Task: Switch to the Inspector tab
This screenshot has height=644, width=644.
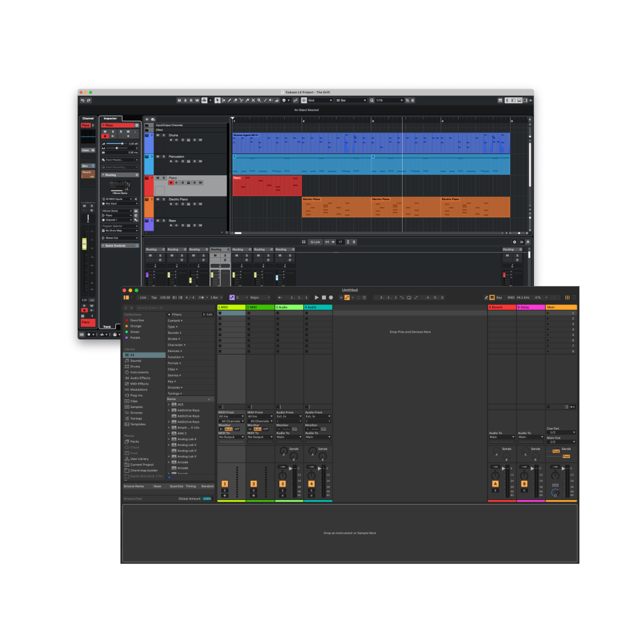Action: click(109, 119)
